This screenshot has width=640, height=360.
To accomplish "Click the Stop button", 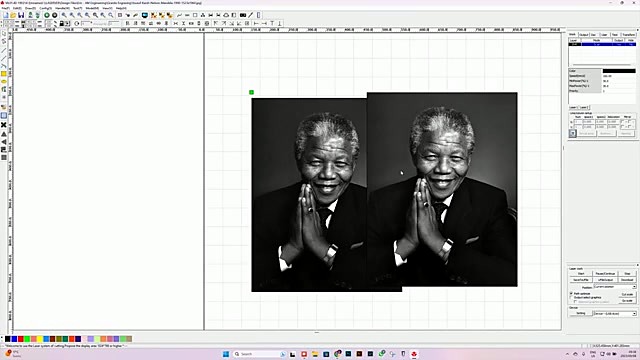I will pos(627,273).
